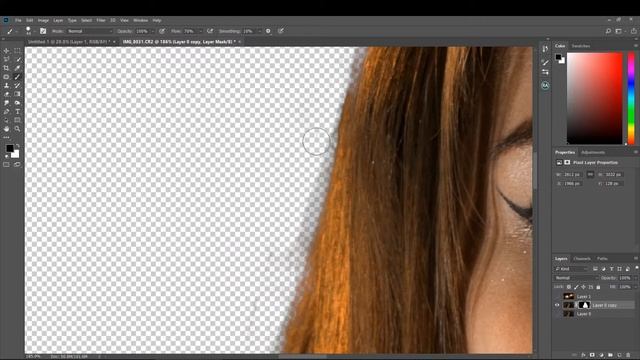Change screen mode icon in toolbar

pyautogui.click(x=17, y=164)
